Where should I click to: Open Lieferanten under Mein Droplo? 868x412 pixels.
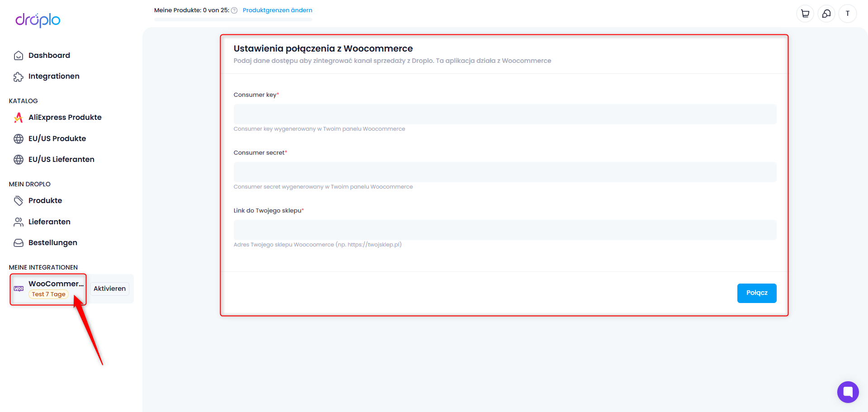click(x=49, y=222)
